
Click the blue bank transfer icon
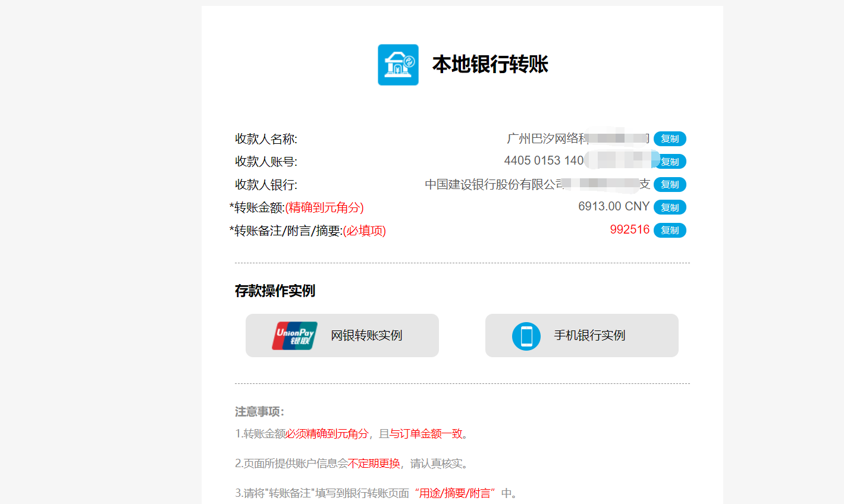[398, 65]
